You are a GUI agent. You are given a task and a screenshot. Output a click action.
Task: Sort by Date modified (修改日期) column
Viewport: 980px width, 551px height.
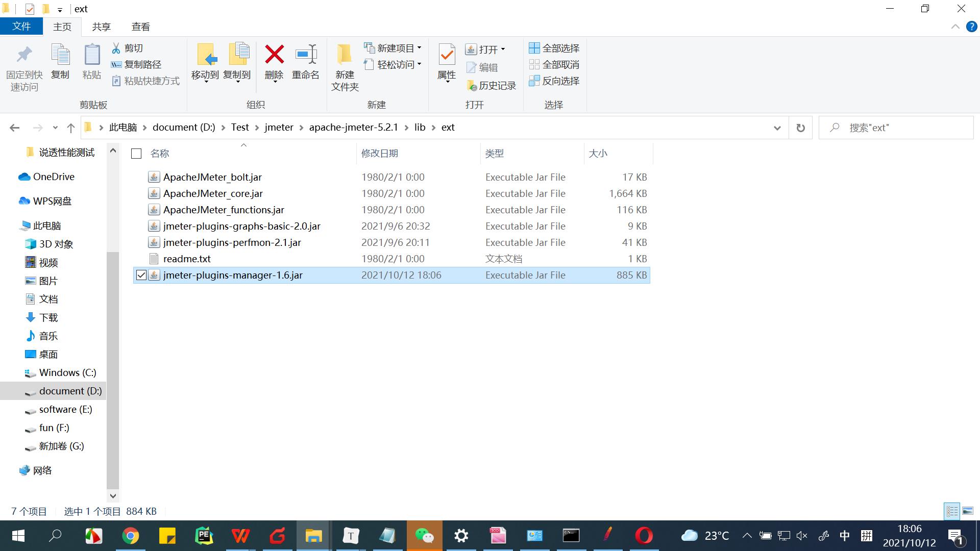coord(380,154)
